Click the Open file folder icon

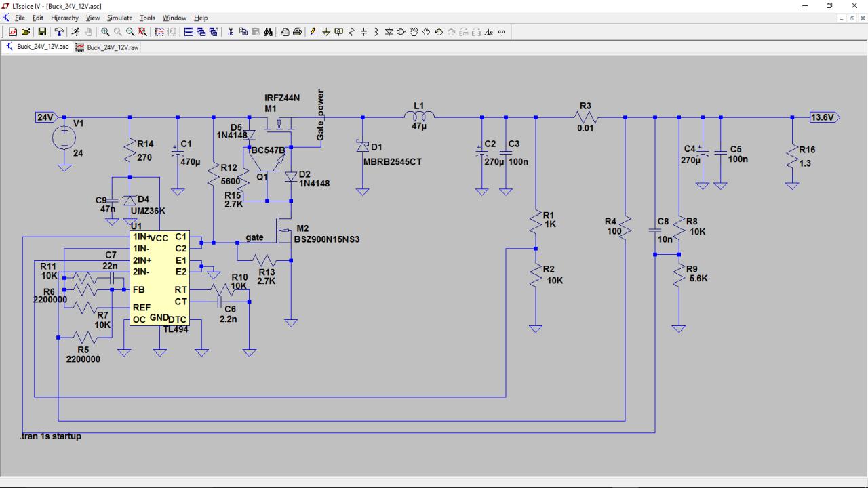(x=26, y=32)
